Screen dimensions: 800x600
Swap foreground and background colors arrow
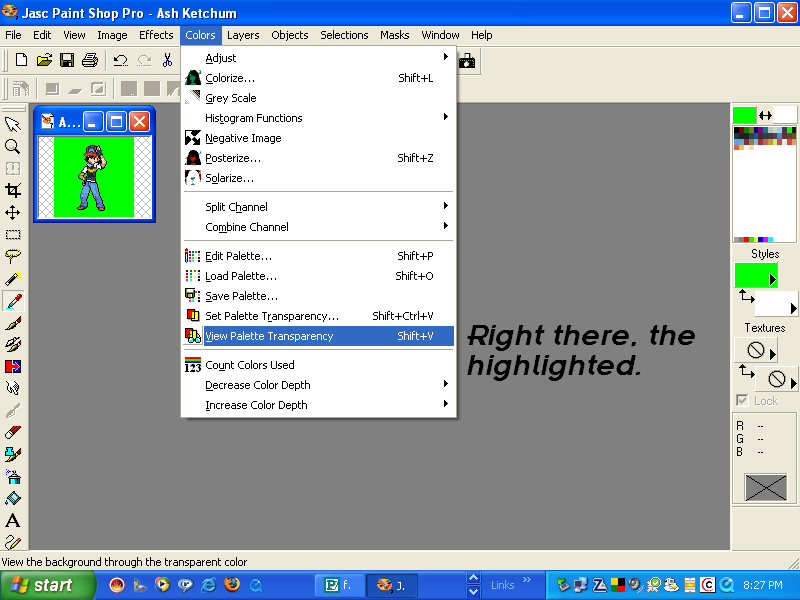pyautogui.click(x=765, y=115)
